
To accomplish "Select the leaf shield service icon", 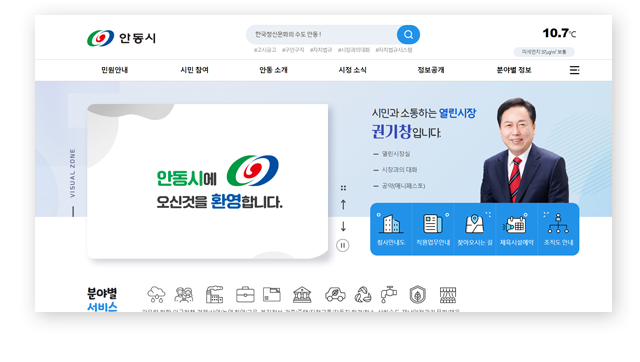I will click(418, 295).
